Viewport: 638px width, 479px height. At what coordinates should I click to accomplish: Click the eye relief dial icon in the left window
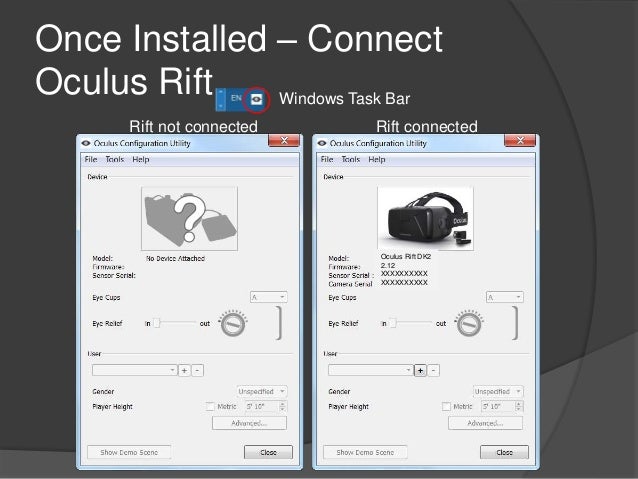click(233, 324)
